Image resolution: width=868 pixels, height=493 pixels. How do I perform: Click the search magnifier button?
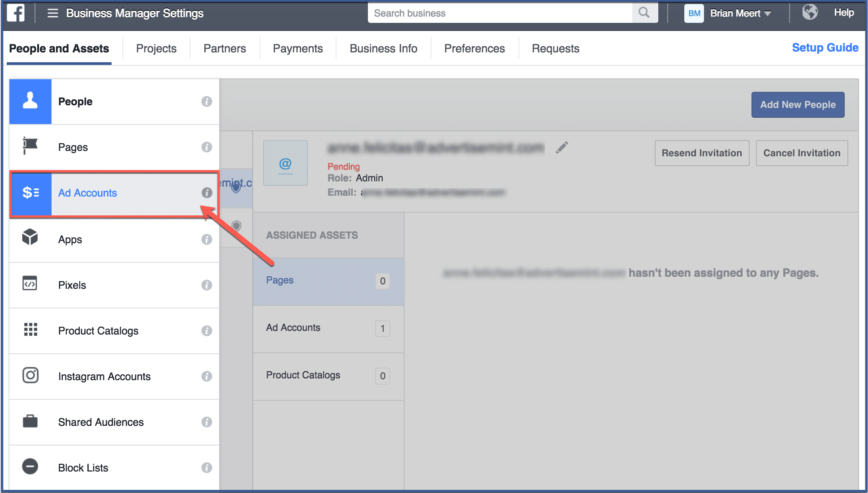[644, 13]
